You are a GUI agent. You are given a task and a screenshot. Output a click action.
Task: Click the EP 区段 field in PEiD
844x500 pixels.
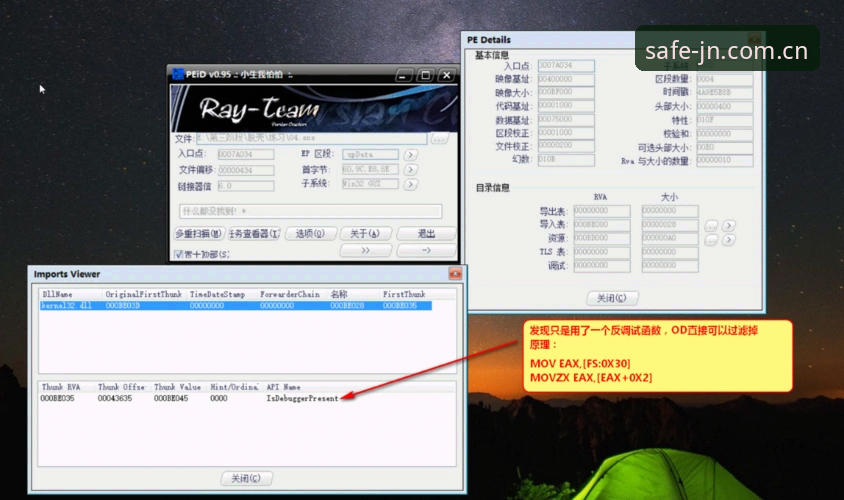click(370, 154)
